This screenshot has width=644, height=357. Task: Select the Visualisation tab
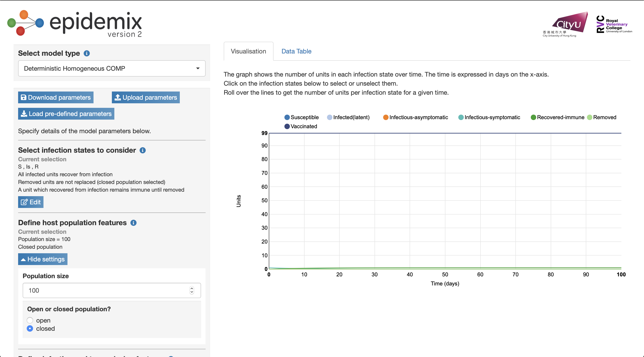click(x=248, y=51)
